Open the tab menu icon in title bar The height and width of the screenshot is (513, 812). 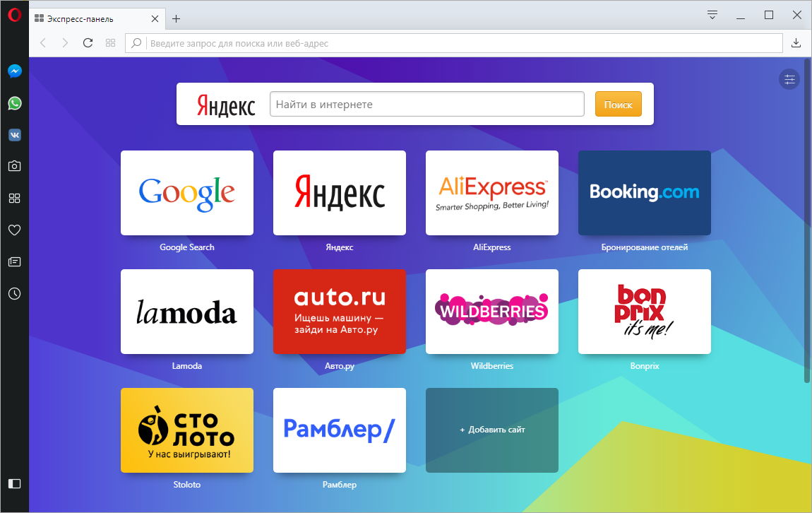coord(712,15)
